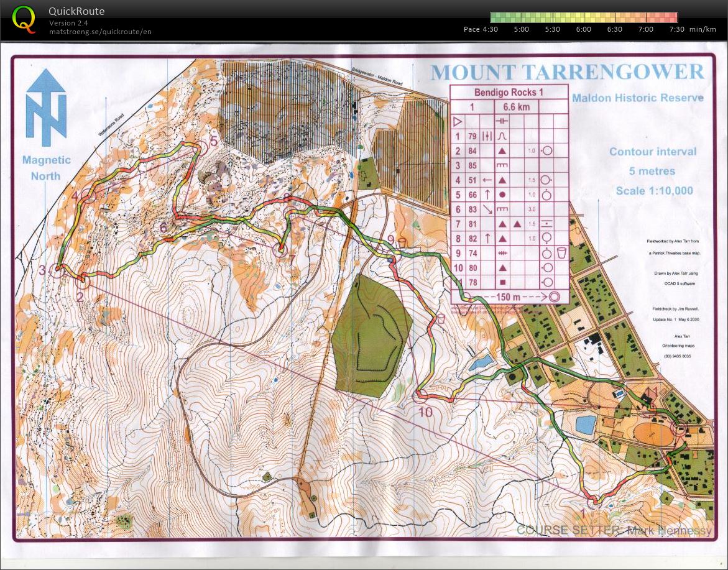Click the pace color gradient bar
The width and height of the screenshot is (728, 570).
[x=583, y=17]
